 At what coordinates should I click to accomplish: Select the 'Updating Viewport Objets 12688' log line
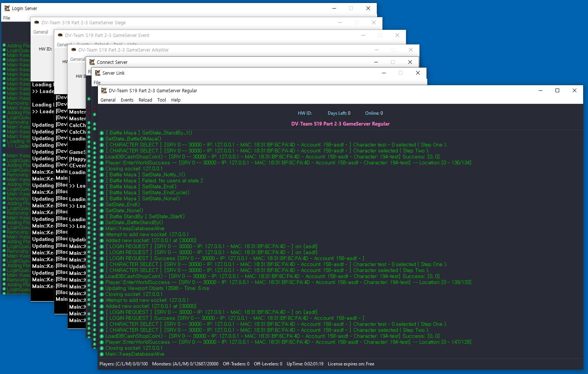pos(157,288)
